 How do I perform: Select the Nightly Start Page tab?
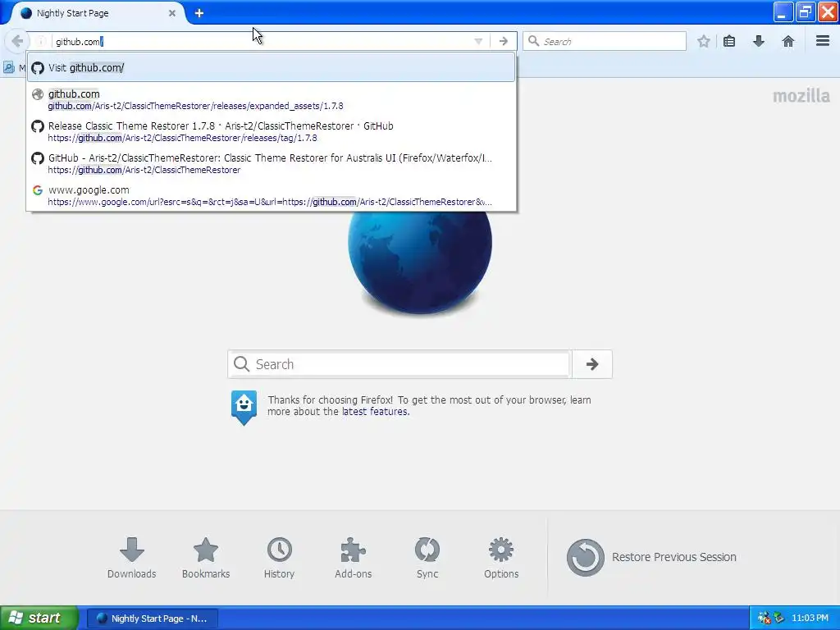tap(97, 13)
